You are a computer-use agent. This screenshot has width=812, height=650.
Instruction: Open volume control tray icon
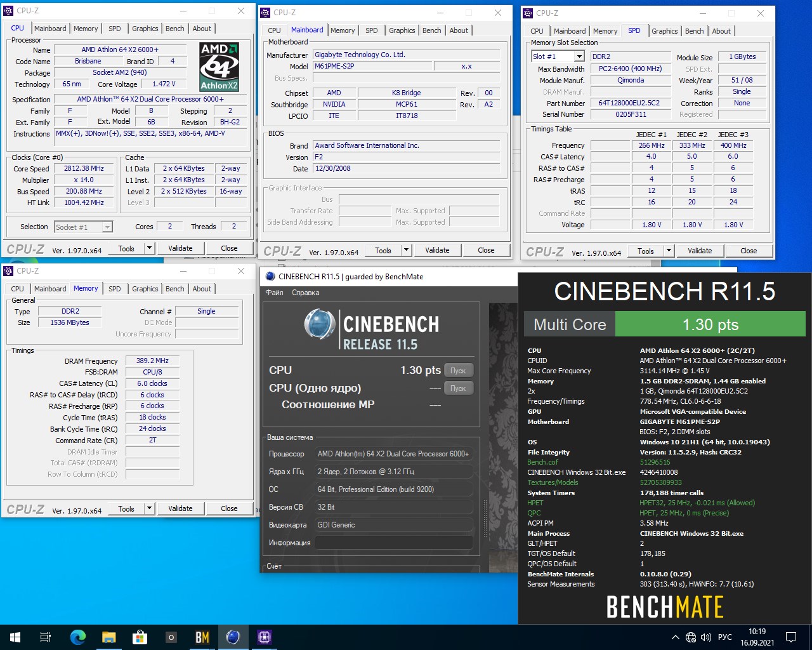(706, 637)
